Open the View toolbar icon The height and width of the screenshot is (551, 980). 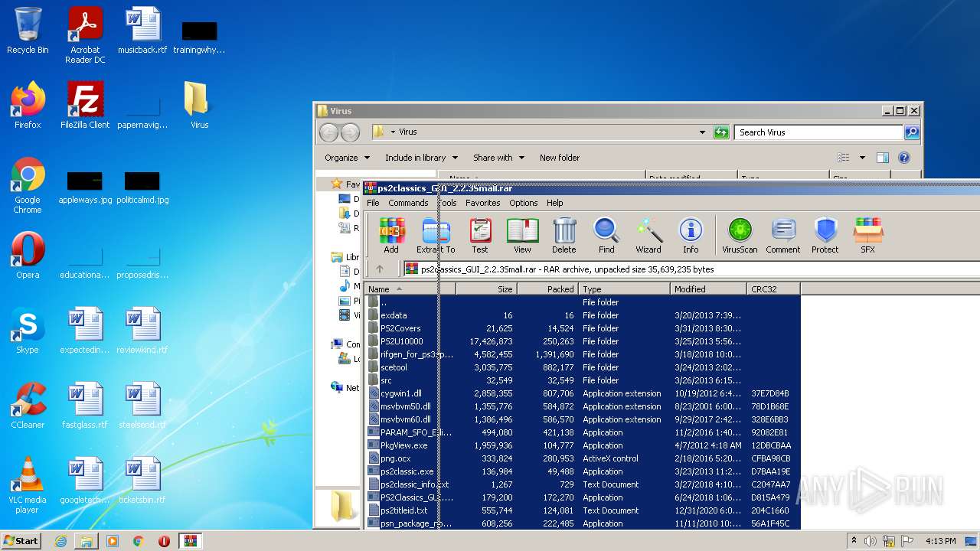click(x=522, y=235)
